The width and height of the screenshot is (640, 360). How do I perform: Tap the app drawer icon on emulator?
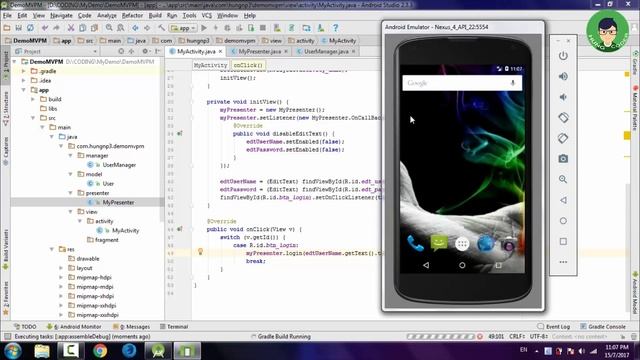[x=462, y=244]
